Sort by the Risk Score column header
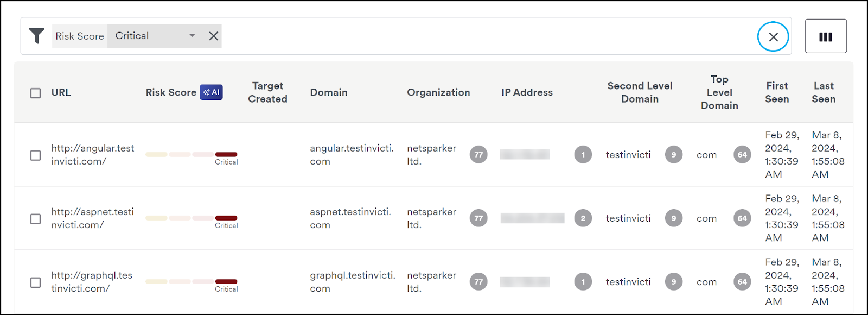 pos(171,92)
